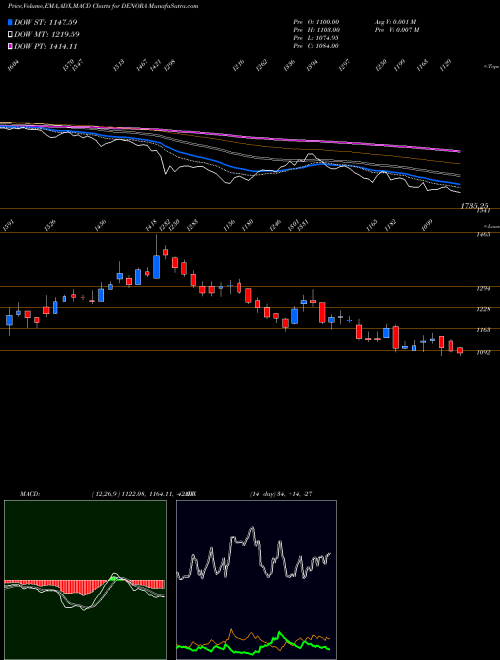The height and width of the screenshot is (660, 500).
Task: Click the 1092 price axis label
Action: pos(483,353)
